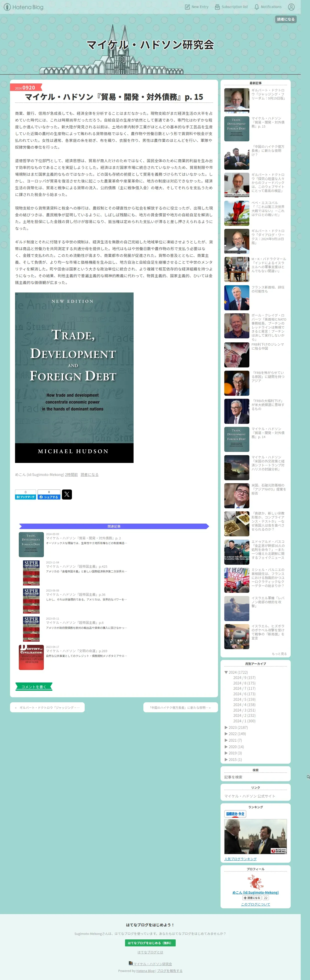Open related article 超帝国主義 p.425
This screenshot has height=980, width=310.
[x=76, y=566]
